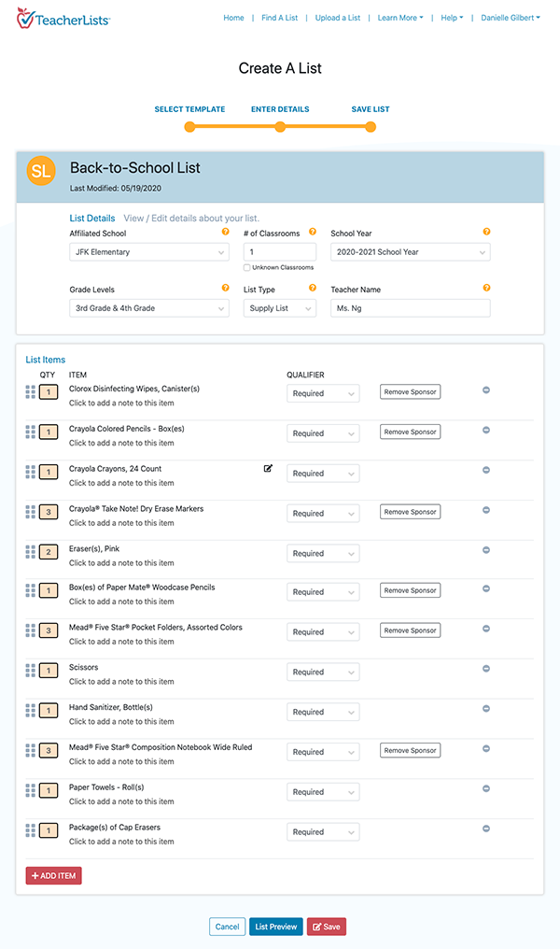
Task: Open qualifier dropdown for Paper Towels
Action: pos(323,792)
